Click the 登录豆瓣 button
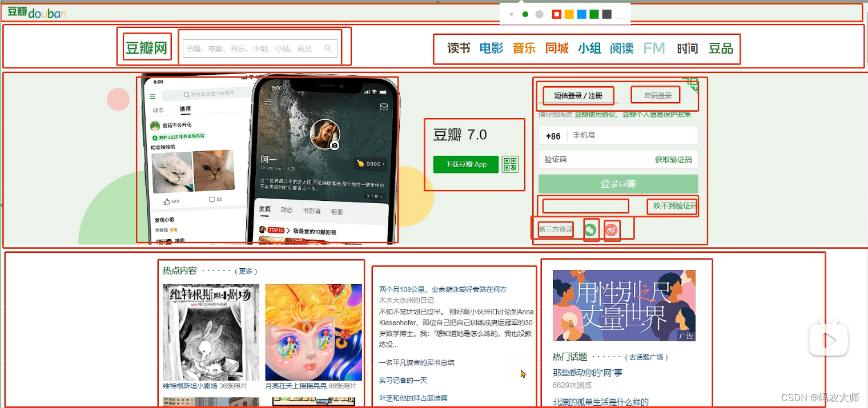The height and width of the screenshot is (408, 868). [618, 184]
